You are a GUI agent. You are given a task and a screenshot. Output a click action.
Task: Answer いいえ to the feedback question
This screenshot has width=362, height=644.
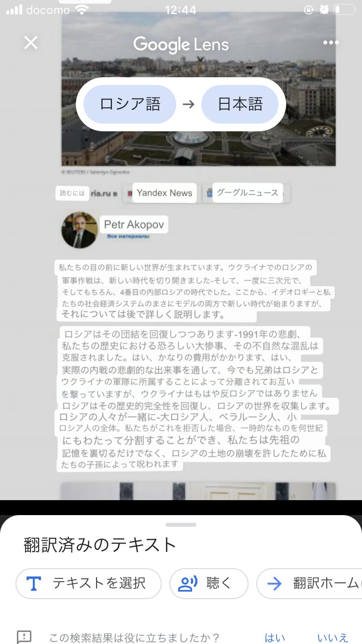[x=333, y=637]
